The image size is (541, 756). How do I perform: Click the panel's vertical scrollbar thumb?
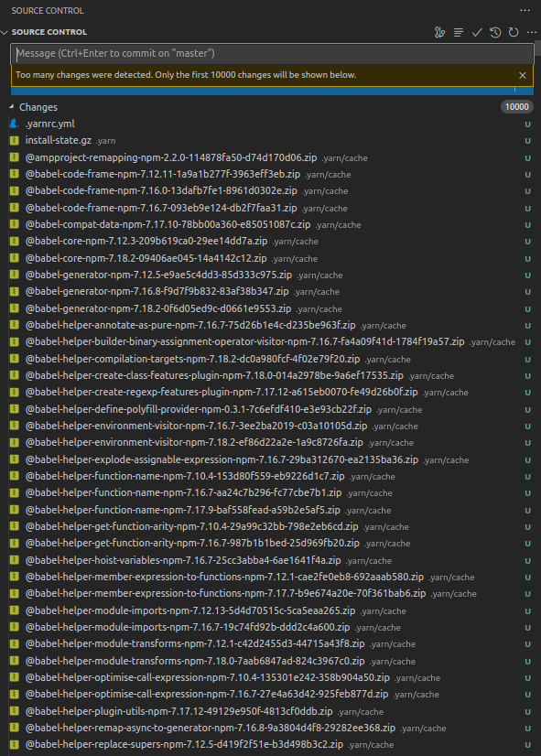(x=538, y=48)
